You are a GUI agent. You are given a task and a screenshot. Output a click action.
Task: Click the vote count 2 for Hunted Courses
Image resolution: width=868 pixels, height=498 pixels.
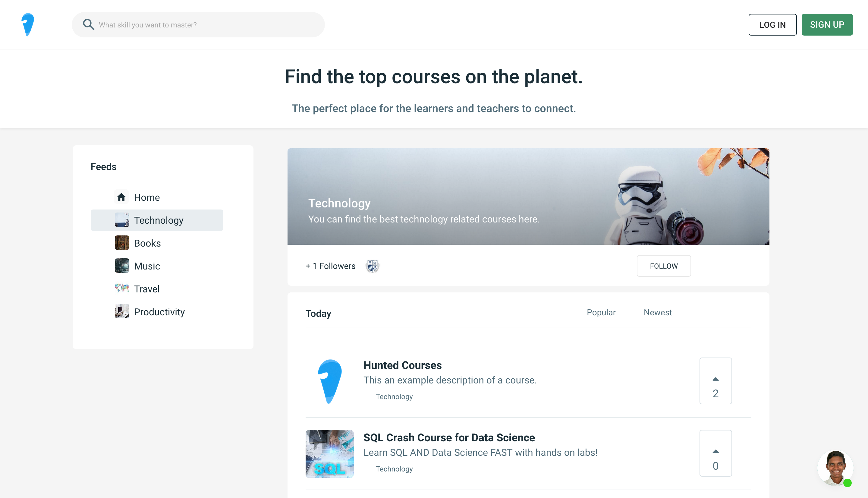click(715, 393)
